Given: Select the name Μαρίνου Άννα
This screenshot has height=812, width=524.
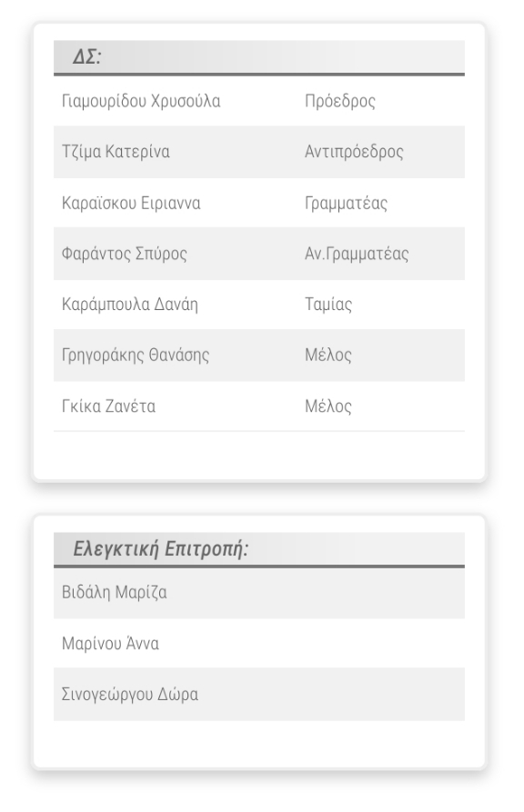Looking at the screenshot, I should 110,643.
